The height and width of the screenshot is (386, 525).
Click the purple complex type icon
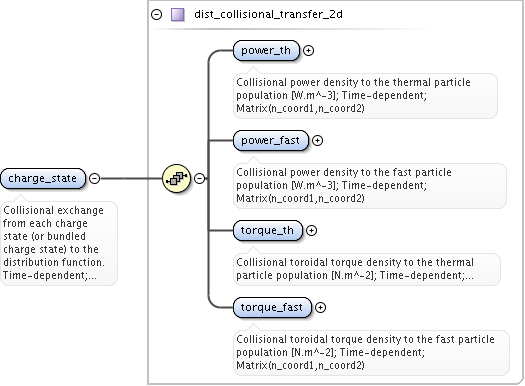point(178,15)
